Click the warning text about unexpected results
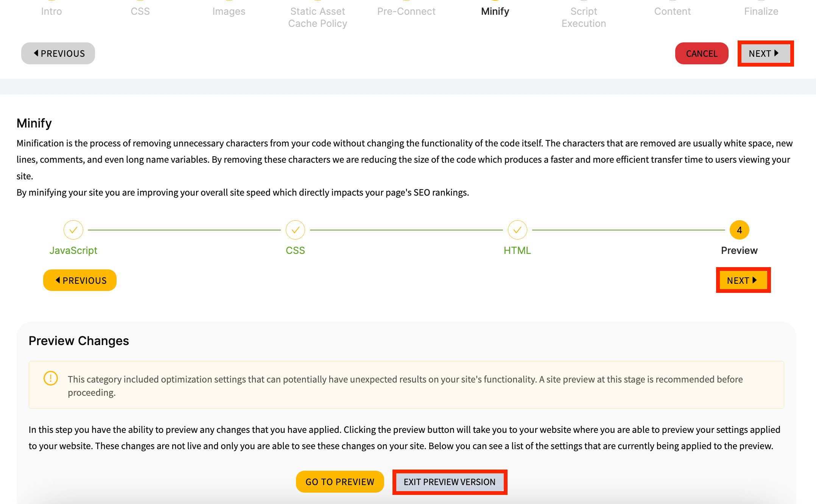This screenshot has height=504, width=816. 405,386
